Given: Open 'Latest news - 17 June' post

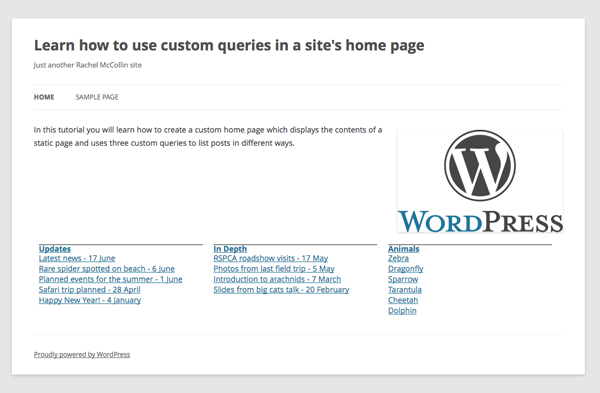Looking at the screenshot, I should 77,258.
